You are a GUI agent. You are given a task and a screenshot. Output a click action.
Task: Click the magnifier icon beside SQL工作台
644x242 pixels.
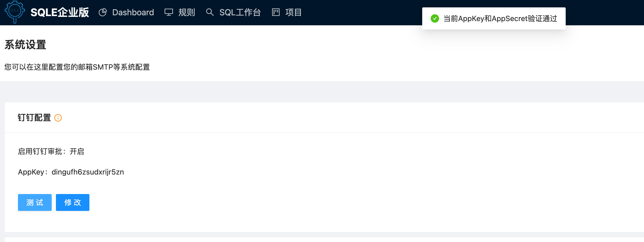(x=210, y=12)
